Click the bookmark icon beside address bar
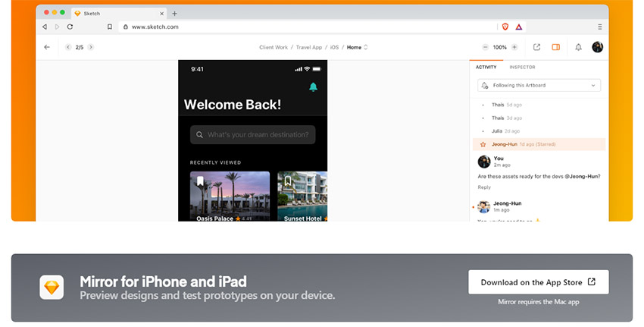644x327 pixels. pyautogui.click(x=110, y=27)
